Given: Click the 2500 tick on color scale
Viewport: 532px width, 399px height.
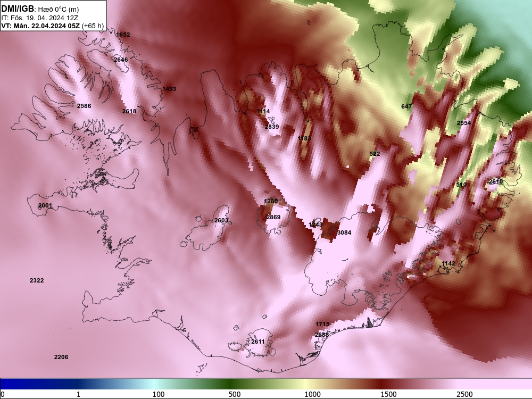Looking at the screenshot, I should (x=464, y=394).
